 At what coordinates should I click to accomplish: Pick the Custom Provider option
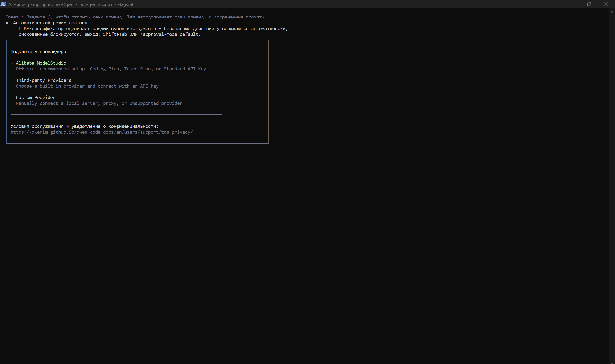coord(36,98)
